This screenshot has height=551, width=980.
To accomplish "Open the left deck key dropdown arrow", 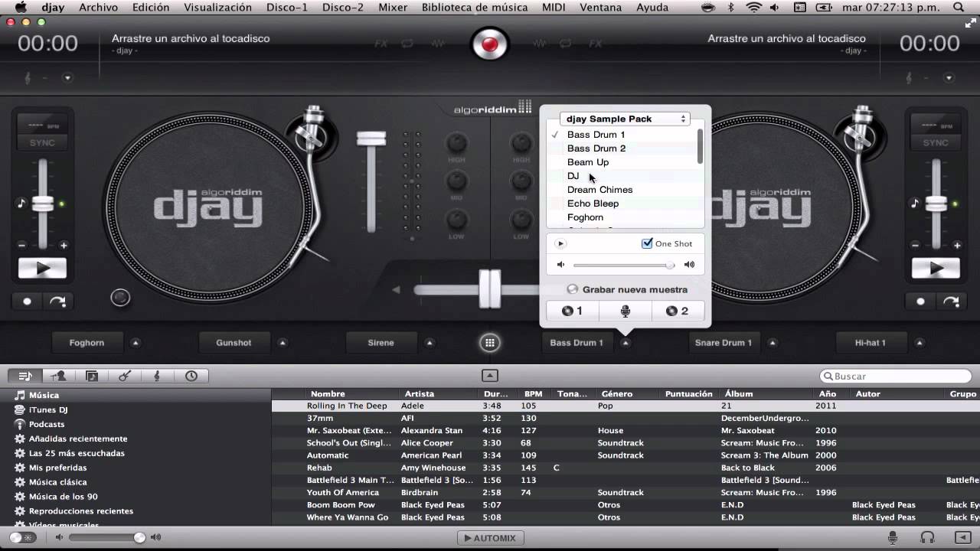I will coord(67,78).
